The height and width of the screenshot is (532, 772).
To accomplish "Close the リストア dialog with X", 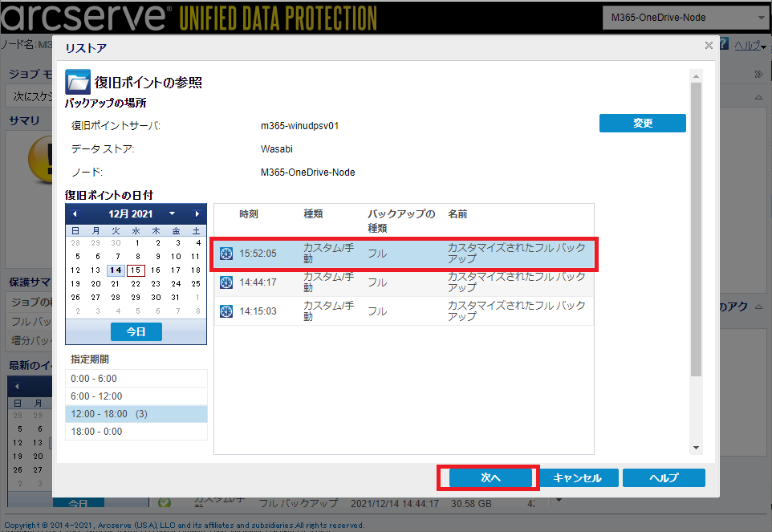I will click(709, 45).
